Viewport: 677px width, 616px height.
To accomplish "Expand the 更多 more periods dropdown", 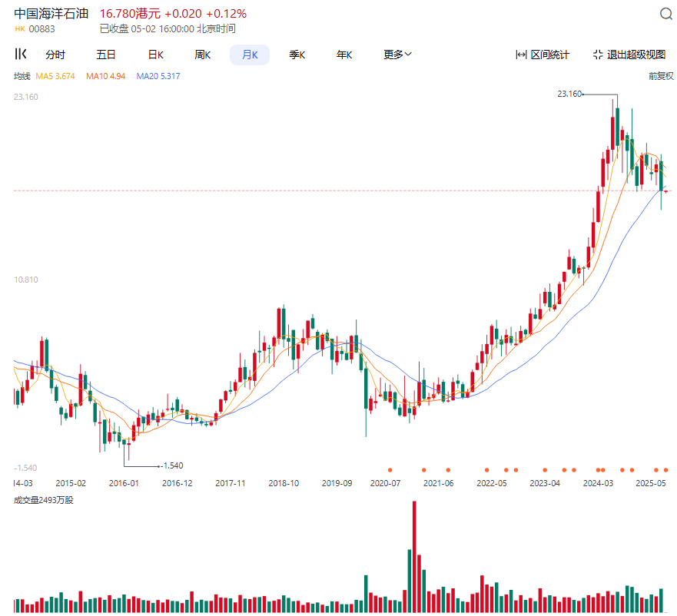I will coord(397,55).
